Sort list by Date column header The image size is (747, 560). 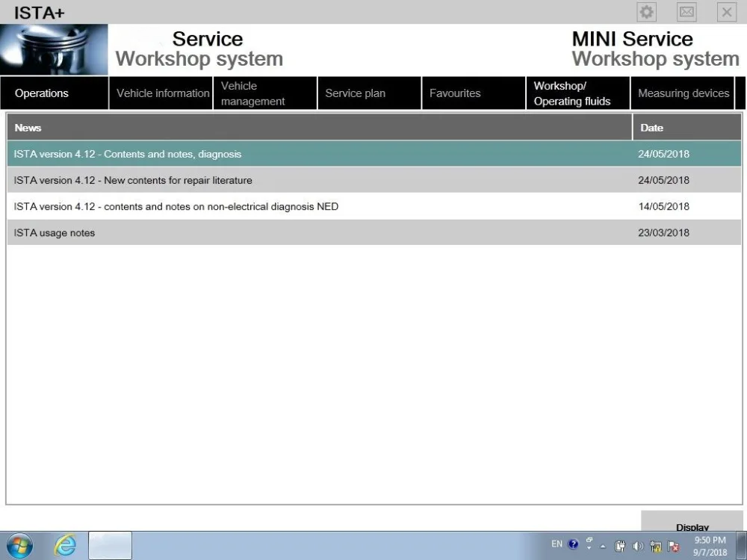687,127
